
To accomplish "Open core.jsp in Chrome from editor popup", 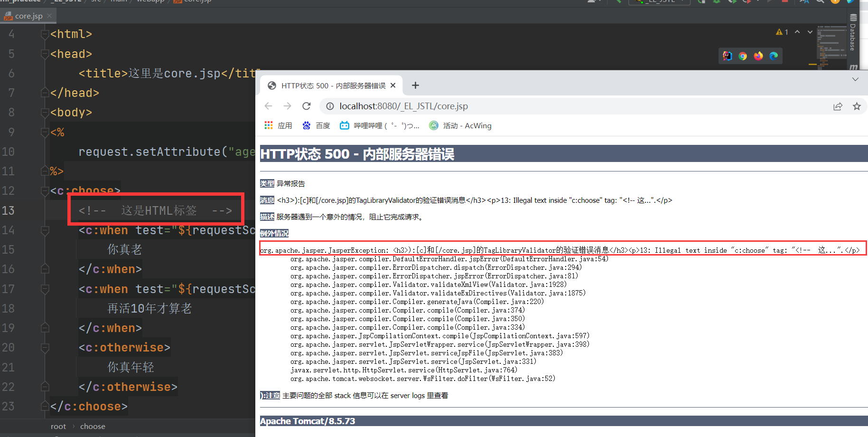I will click(x=743, y=56).
